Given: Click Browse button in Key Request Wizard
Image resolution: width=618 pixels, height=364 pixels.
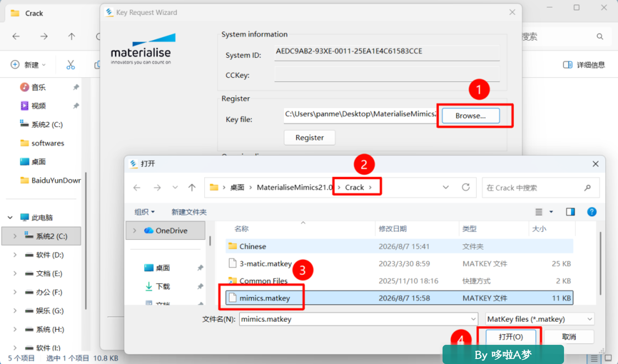Looking at the screenshot, I should point(471,116).
